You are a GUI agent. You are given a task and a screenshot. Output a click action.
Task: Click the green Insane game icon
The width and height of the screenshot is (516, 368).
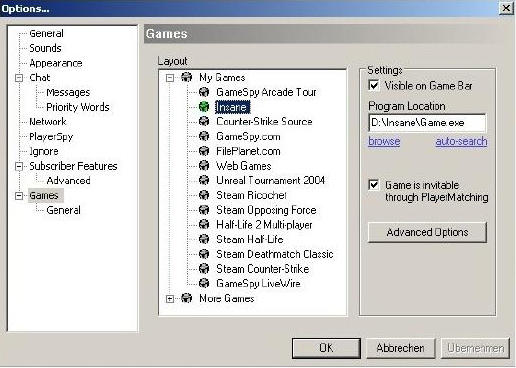coord(204,107)
